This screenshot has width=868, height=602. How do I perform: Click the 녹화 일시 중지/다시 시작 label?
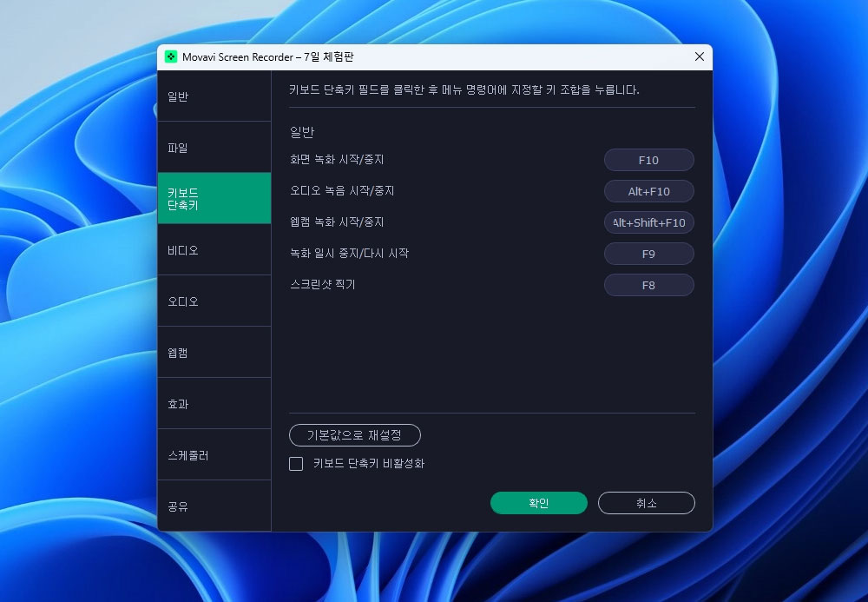(349, 253)
